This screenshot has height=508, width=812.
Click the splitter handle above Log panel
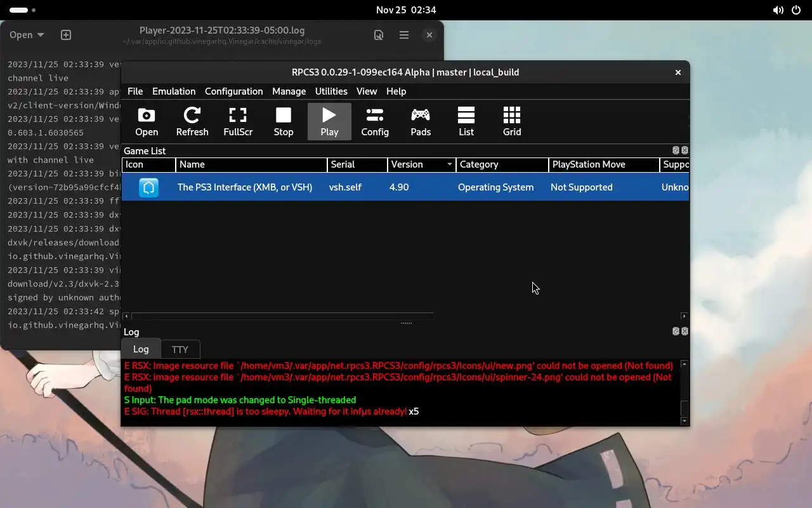[406, 323]
